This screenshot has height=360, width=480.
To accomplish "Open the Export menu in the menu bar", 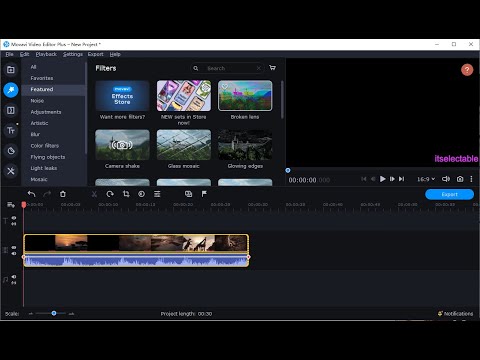I will tap(96, 54).
